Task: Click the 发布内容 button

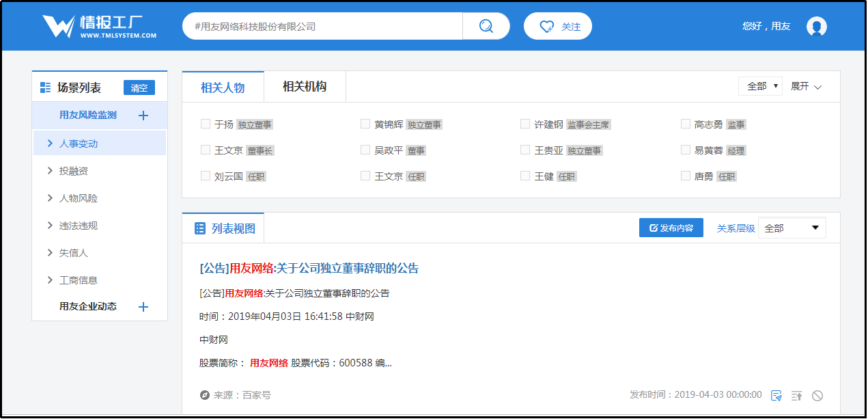Action: pos(671,228)
